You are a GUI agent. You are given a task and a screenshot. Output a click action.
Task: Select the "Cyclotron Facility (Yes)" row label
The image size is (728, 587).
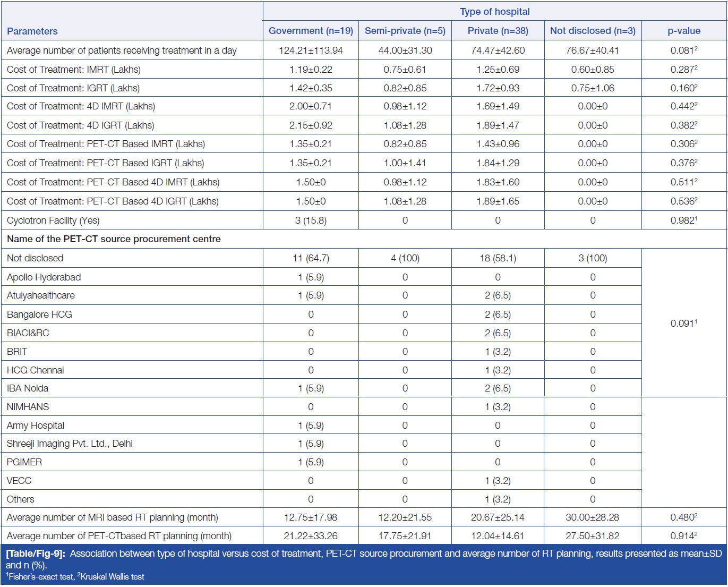point(53,220)
